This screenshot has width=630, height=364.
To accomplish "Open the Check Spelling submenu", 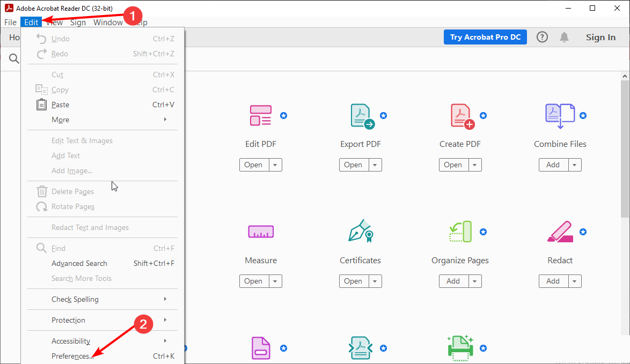I will pyautogui.click(x=102, y=299).
